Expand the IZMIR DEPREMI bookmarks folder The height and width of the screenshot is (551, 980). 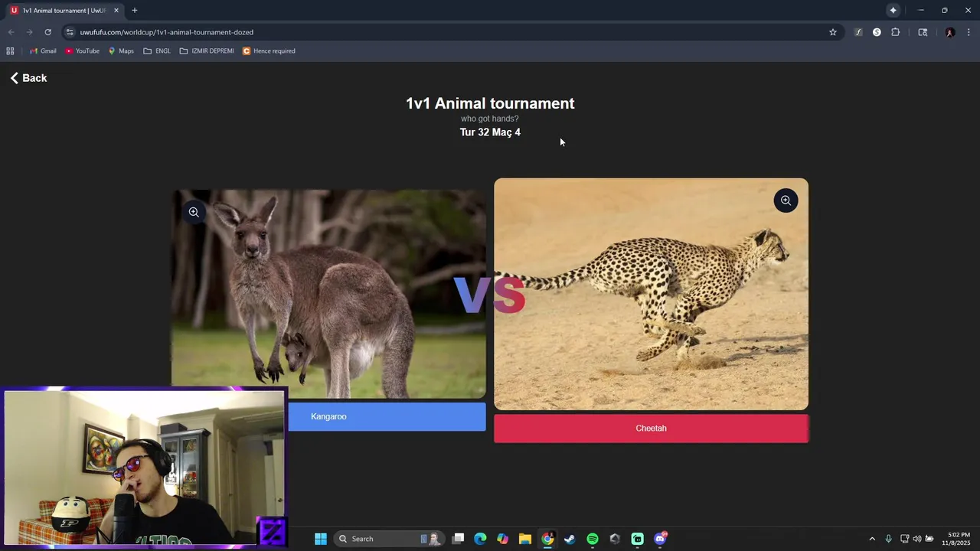(207, 51)
